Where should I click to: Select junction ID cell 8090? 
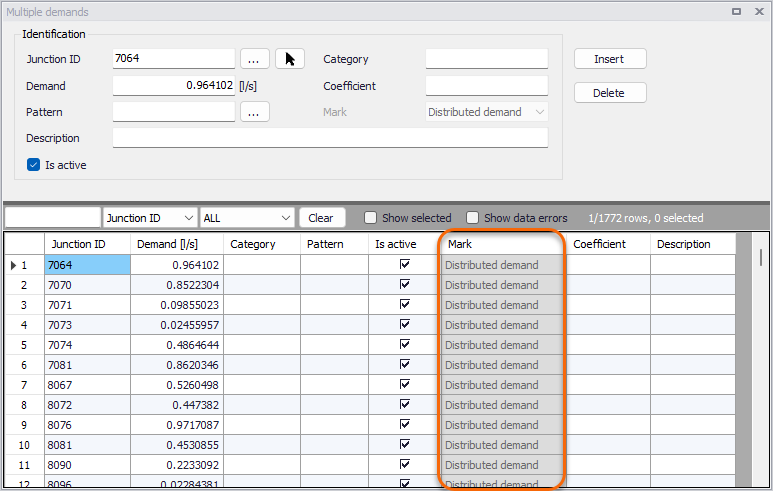[87, 465]
